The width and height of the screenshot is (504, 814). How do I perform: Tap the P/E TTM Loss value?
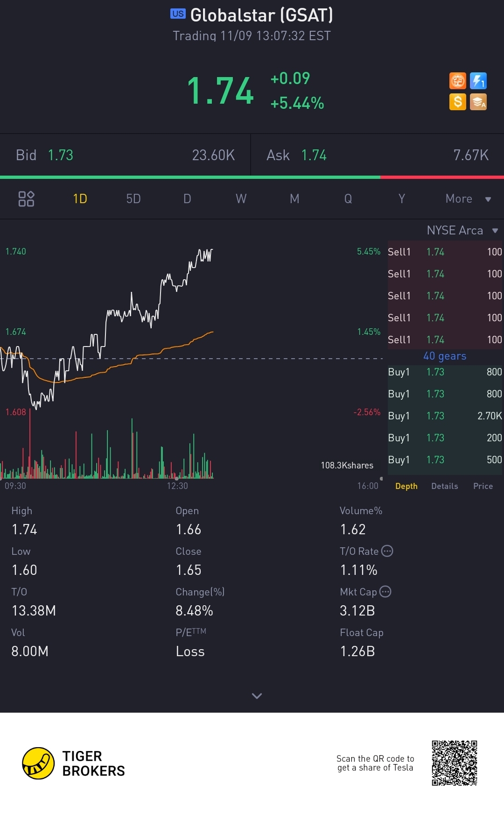190,651
